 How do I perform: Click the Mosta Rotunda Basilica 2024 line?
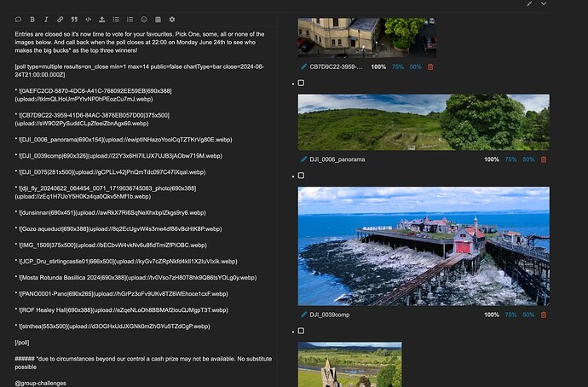click(135, 278)
